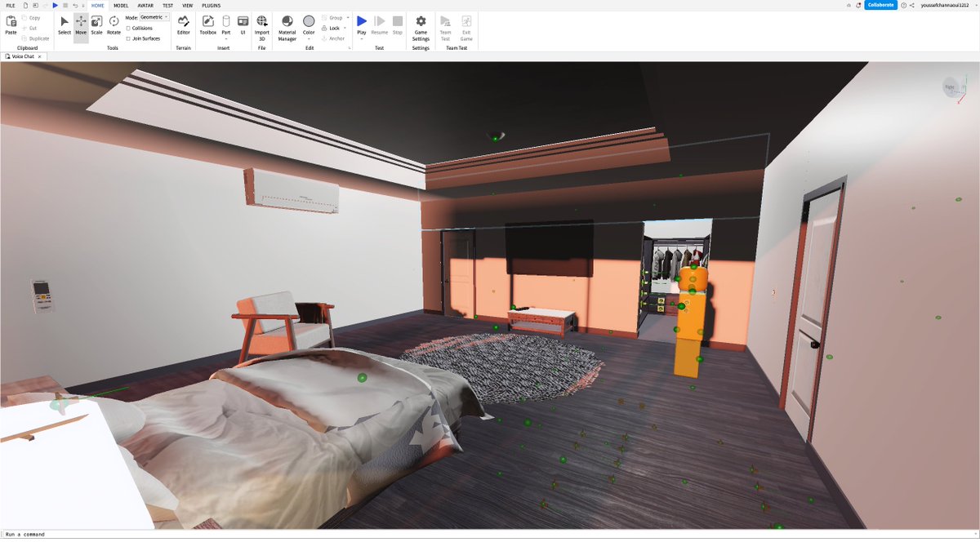Enable the Collisions checkbox
The image size is (980, 551).
[x=128, y=28]
